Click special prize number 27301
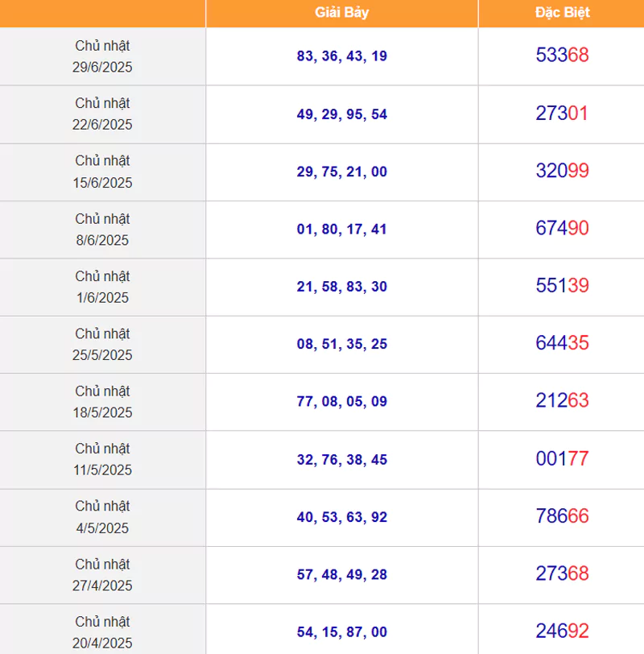 (562, 114)
